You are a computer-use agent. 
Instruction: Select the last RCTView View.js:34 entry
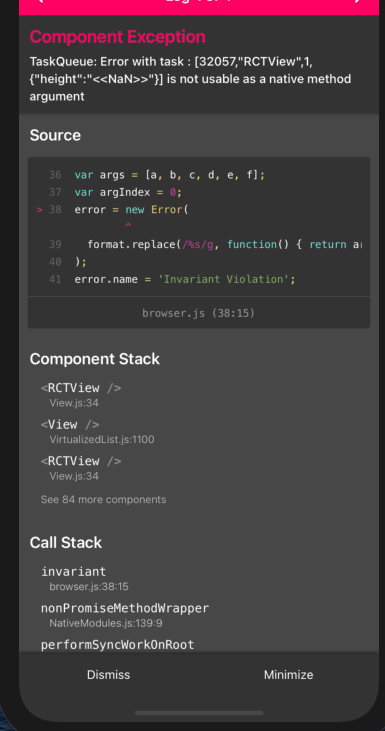pyautogui.click(x=81, y=468)
